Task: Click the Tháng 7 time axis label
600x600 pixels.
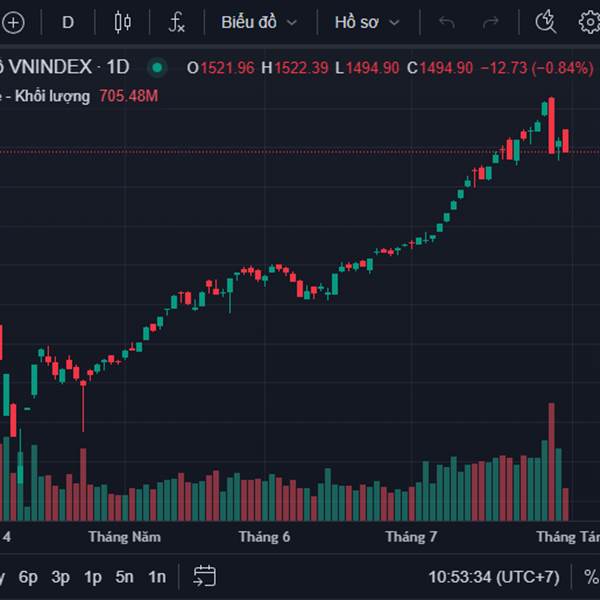Action: coord(411,537)
